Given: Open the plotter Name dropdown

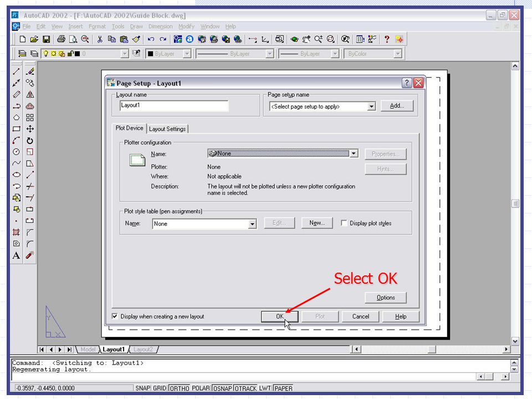Looking at the screenshot, I should (354, 154).
